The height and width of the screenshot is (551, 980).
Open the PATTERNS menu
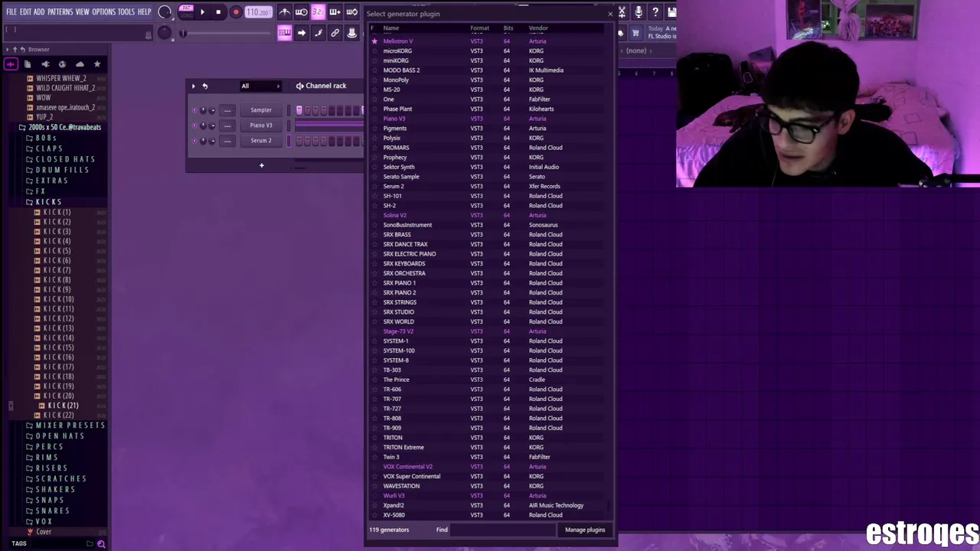pos(60,12)
